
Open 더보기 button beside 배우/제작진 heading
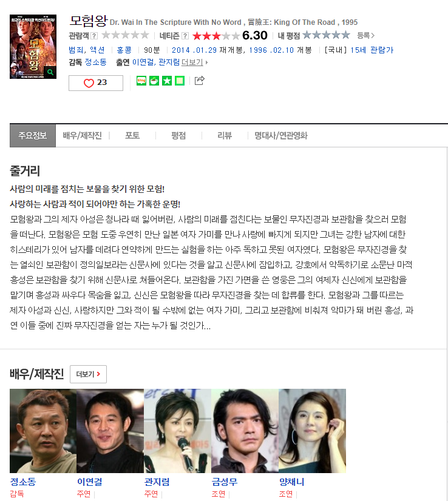tap(88, 374)
